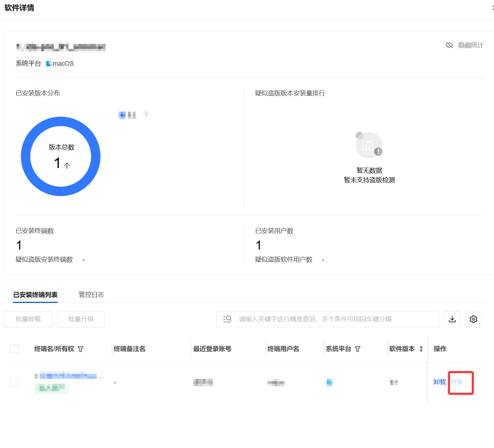The width and height of the screenshot is (494, 448).
Task: Open the terminal name link in the first row
Action: [x=67, y=376]
